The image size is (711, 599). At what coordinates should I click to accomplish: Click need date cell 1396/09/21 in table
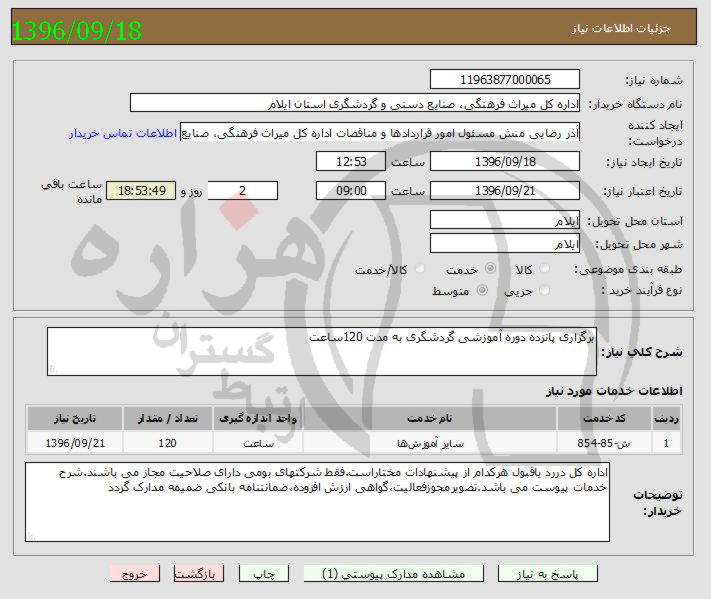[75, 443]
